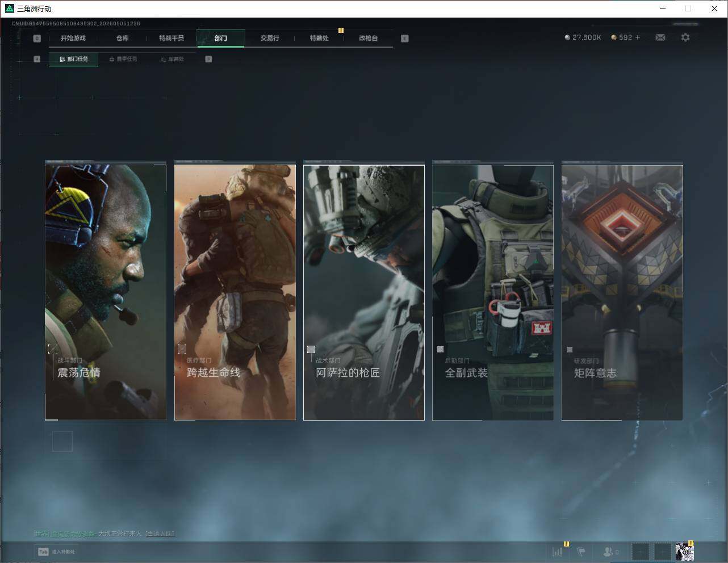Click the 阿萨拉的枪匠 mission title
728x563 pixels.
pos(348,373)
